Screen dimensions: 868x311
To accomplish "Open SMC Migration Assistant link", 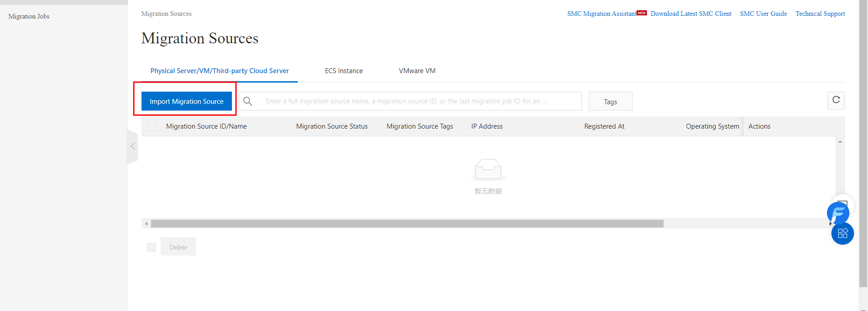I will click(x=601, y=14).
